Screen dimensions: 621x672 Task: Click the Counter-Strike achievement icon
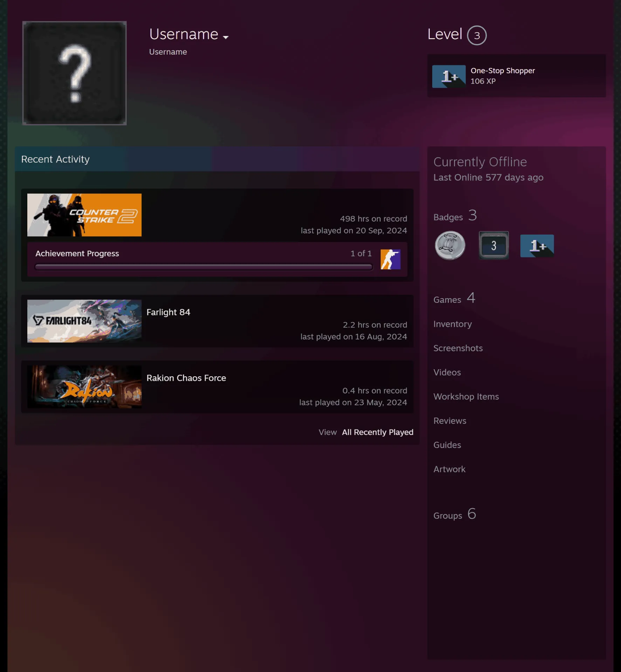tap(391, 259)
